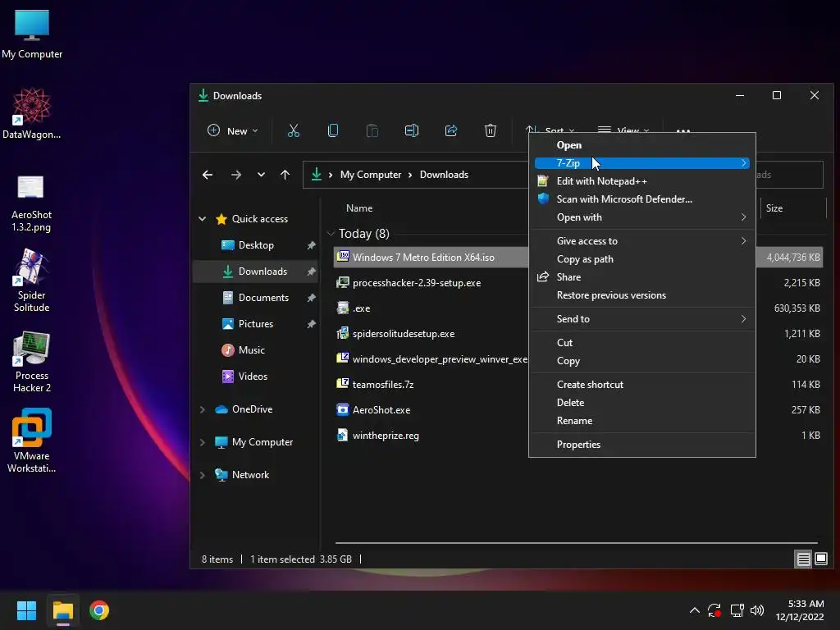Click Copy in the context menu
Viewport: 840px width, 630px height.
(641, 361)
